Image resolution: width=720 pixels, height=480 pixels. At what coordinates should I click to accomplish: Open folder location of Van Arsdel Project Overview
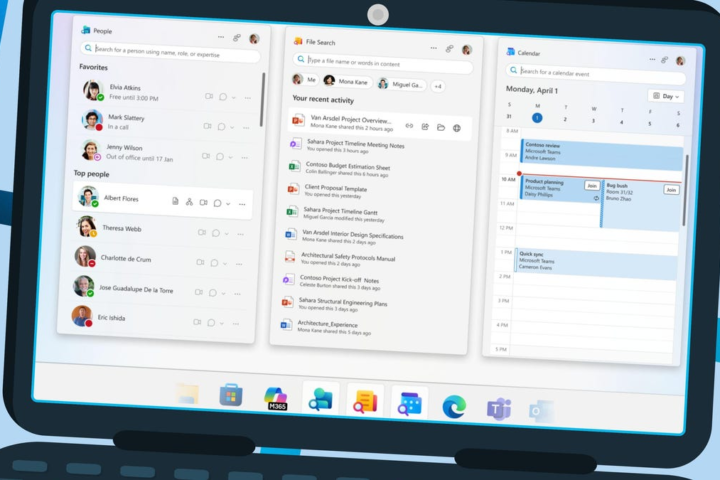tap(441, 127)
